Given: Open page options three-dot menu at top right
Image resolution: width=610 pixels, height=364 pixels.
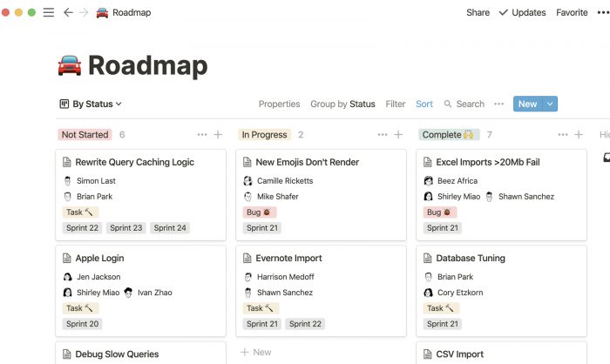Looking at the screenshot, I should (x=603, y=12).
